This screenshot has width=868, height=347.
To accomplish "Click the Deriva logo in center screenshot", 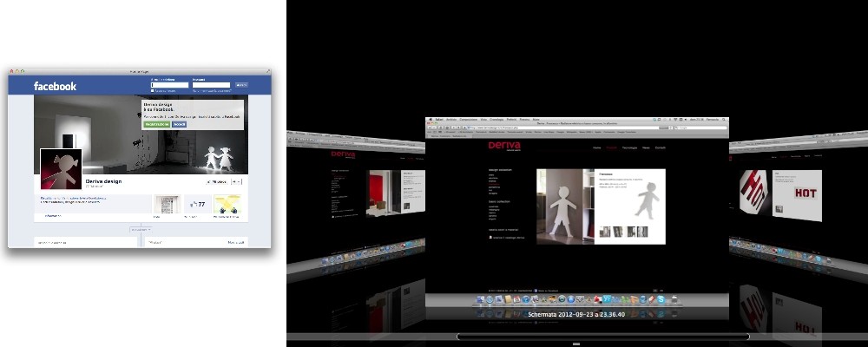I will [x=504, y=146].
